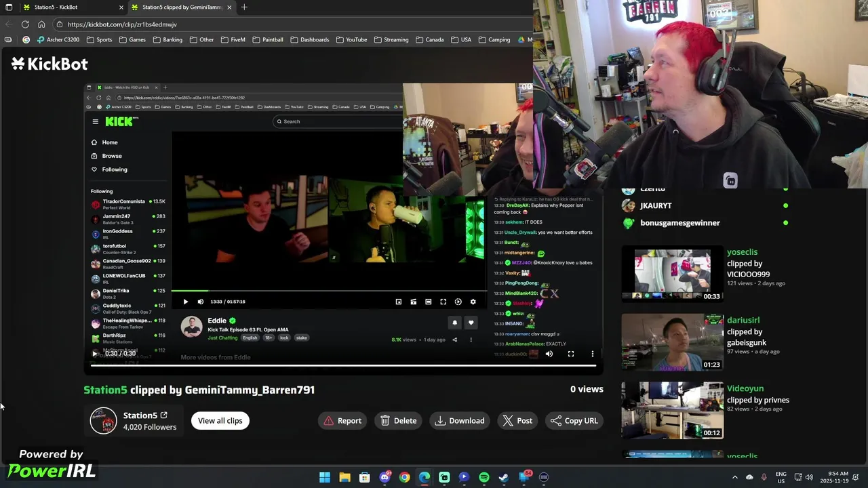Viewport: 868px width, 488px height.
Task: Close the Station5 - KickBot tab
Action: tap(121, 7)
